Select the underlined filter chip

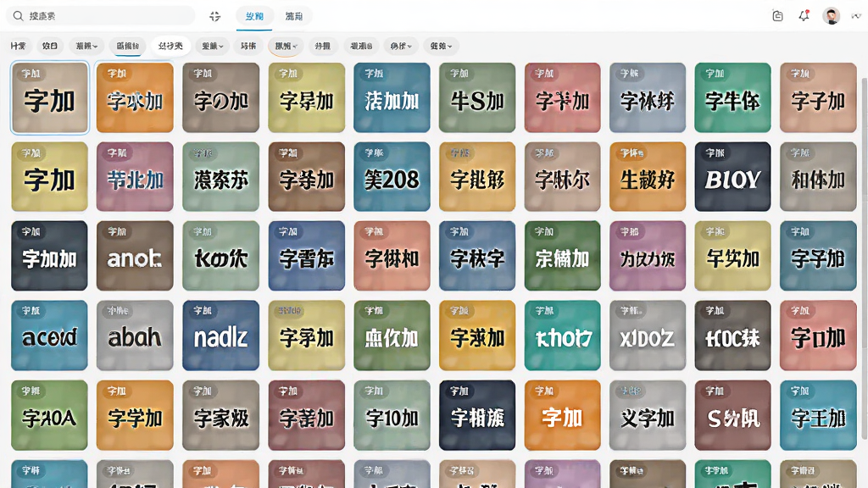pyautogui.click(x=128, y=46)
